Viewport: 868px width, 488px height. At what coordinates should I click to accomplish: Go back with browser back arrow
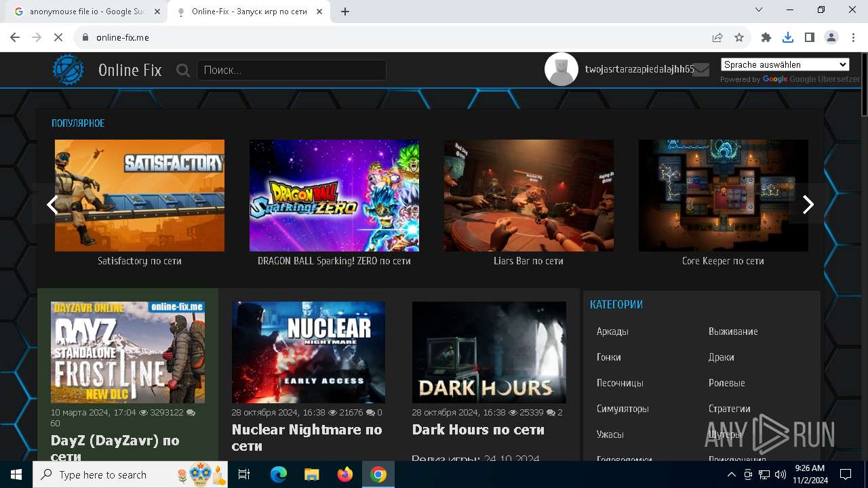15,37
